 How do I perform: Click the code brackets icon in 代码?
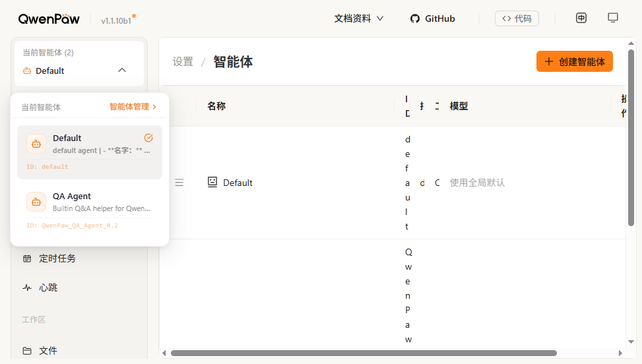coord(507,18)
